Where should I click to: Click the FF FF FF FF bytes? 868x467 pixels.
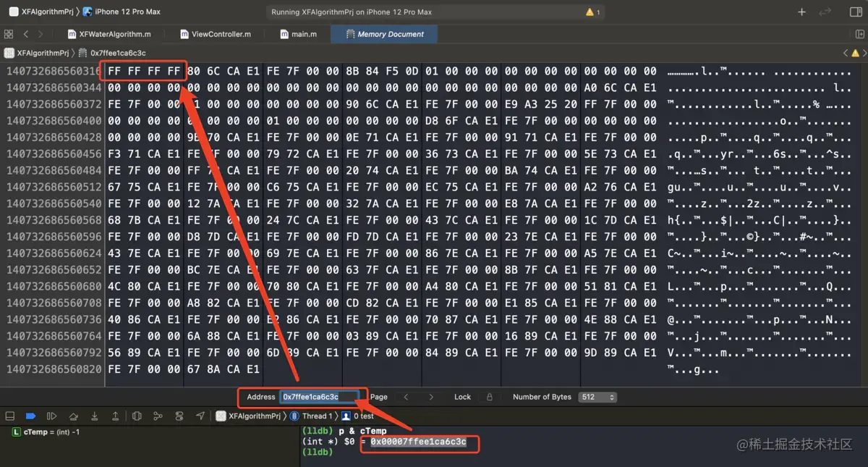tap(144, 71)
